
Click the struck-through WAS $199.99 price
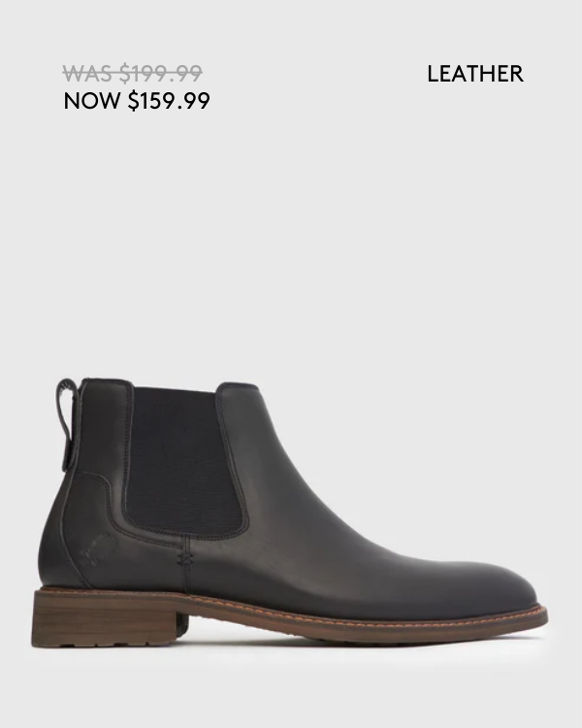tap(132, 74)
